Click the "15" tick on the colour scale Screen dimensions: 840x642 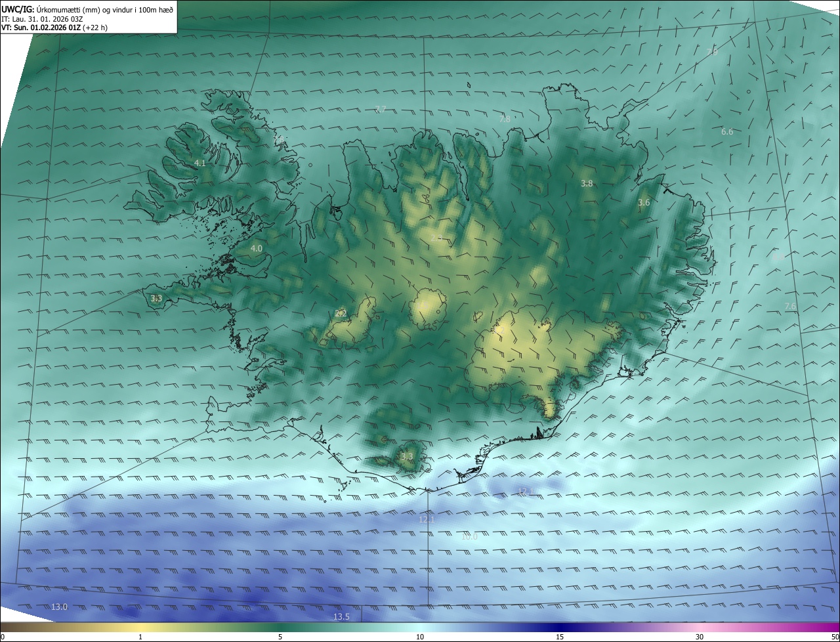pos(560,637)
